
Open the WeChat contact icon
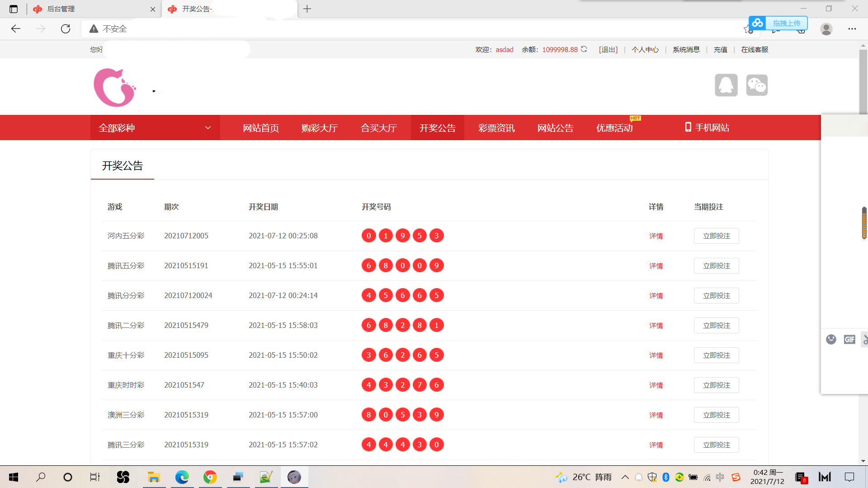coord(757,85)
